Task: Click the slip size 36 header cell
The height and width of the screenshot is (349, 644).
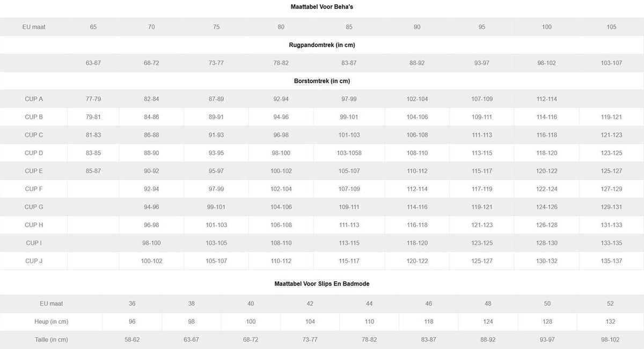Action: [x=132, y=303]
